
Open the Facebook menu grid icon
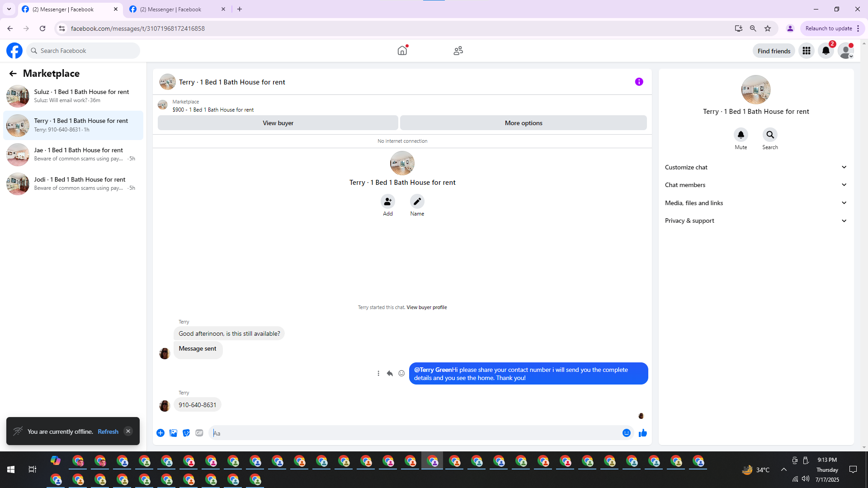point(807,51)
